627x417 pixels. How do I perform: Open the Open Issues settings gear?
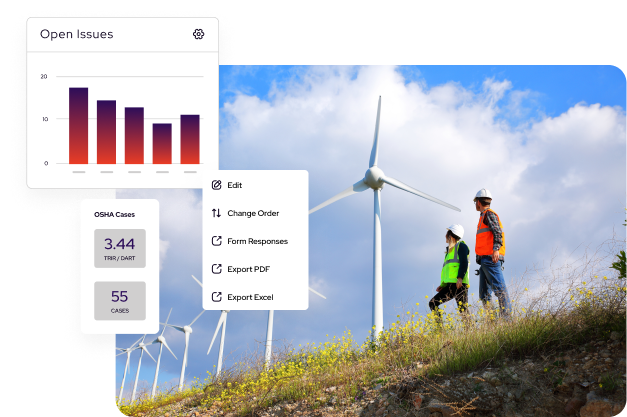[x=198, y=34]
